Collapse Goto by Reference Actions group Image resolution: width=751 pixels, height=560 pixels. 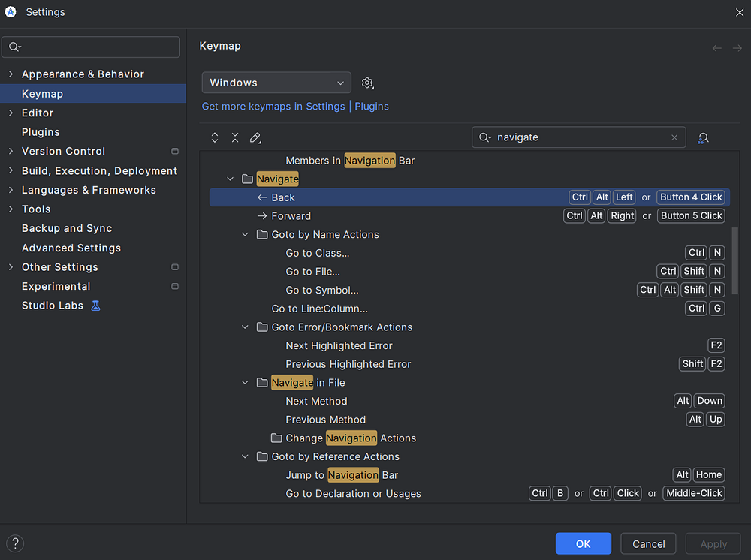click(x=246, y=456)
